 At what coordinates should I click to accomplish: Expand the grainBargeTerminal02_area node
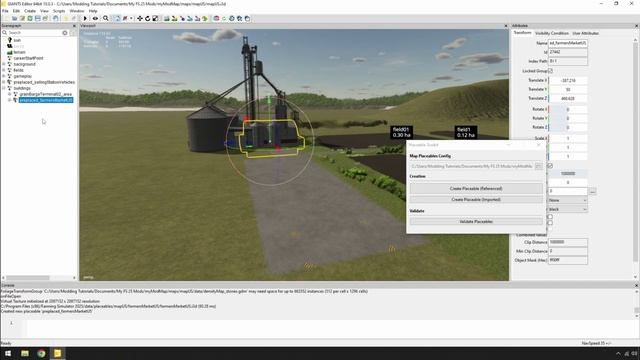(x=10, y=94)
